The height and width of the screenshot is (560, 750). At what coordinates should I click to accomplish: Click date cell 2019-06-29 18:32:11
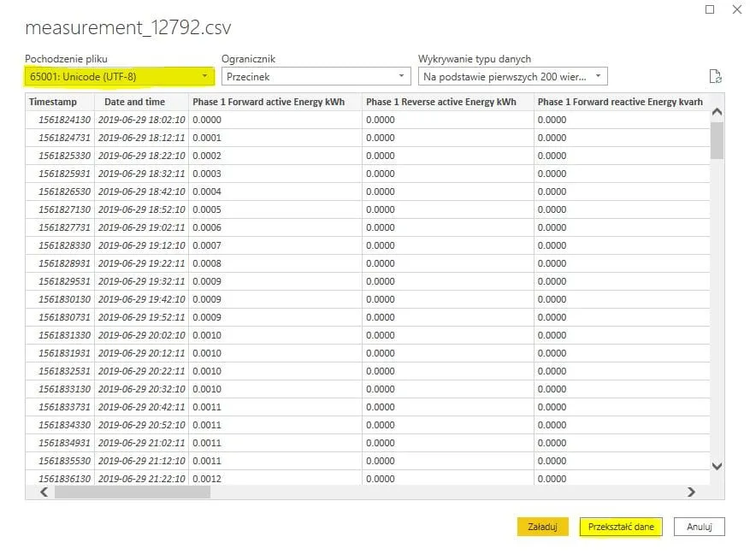(142, 174)
